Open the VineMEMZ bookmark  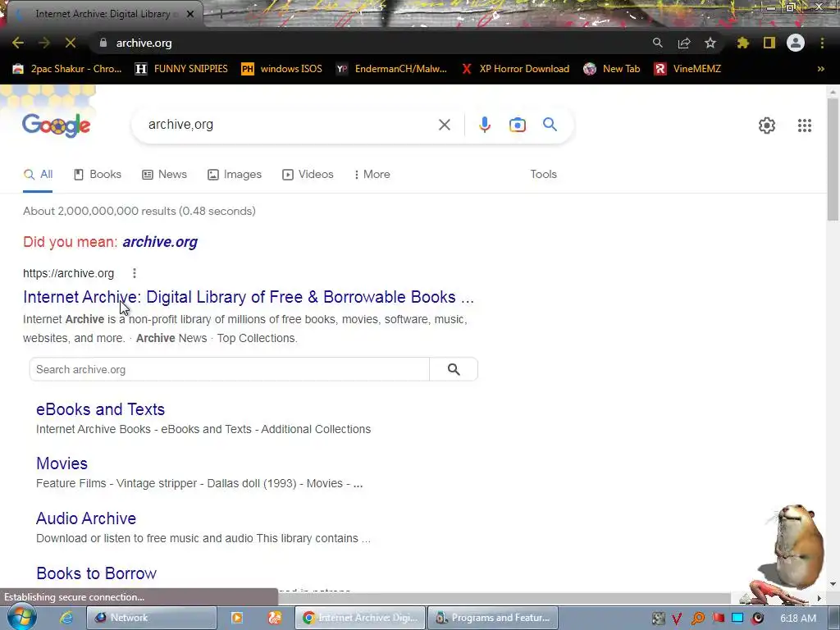click(688, 69)
